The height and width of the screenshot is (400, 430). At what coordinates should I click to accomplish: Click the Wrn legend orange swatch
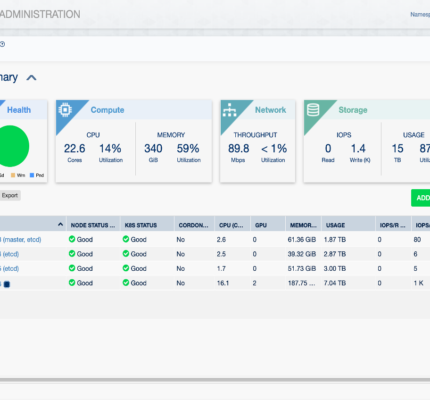pyautogui.click(x=13, y=175)
